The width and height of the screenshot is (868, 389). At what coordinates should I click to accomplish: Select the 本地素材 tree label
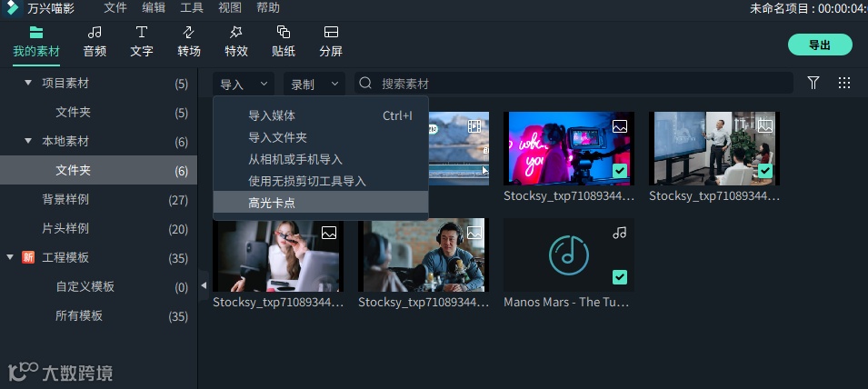click(65, 141)
